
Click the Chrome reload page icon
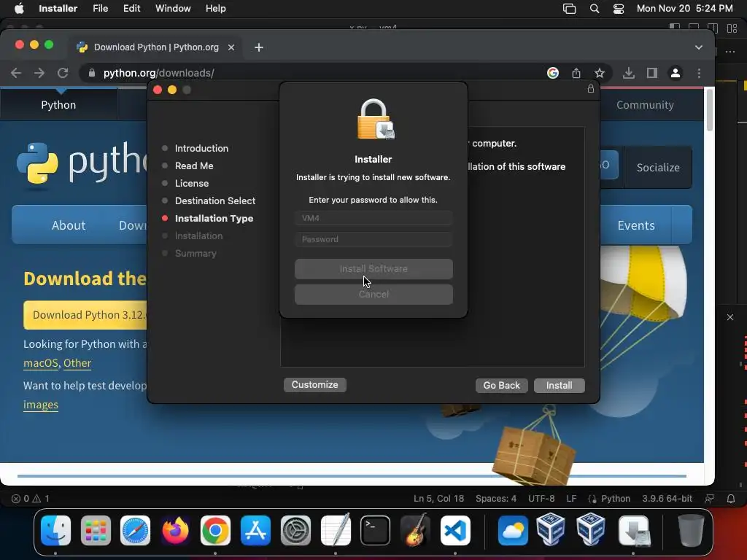point(63,73)
